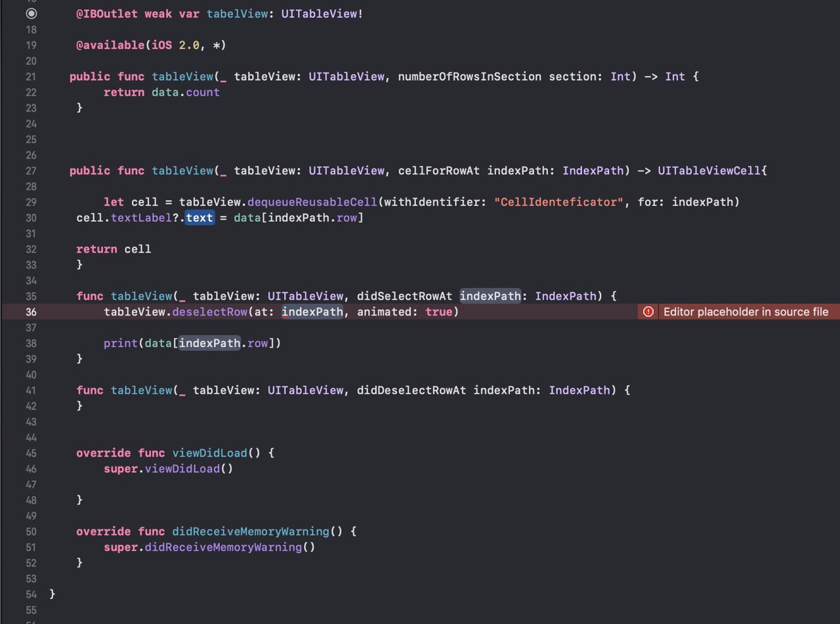The height and width of the screenshot is (624, 840).
Task: Click 'print' call on line 38
Action: coord(121,343)
